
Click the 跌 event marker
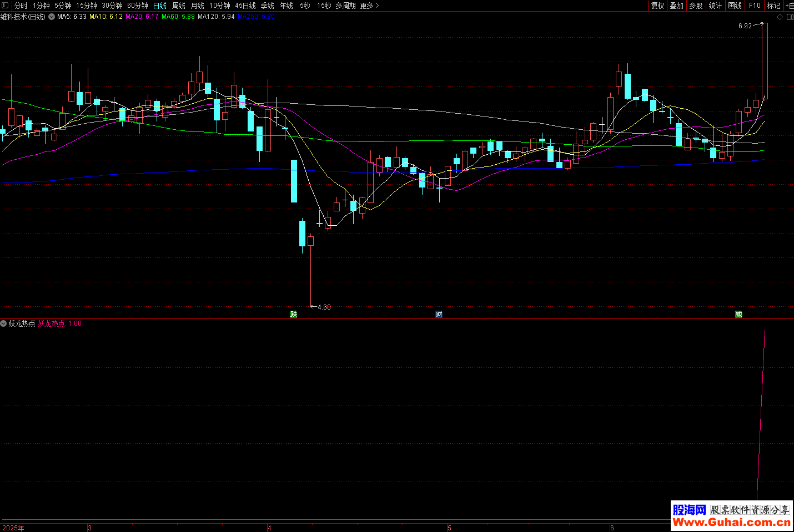click(294, 315)
